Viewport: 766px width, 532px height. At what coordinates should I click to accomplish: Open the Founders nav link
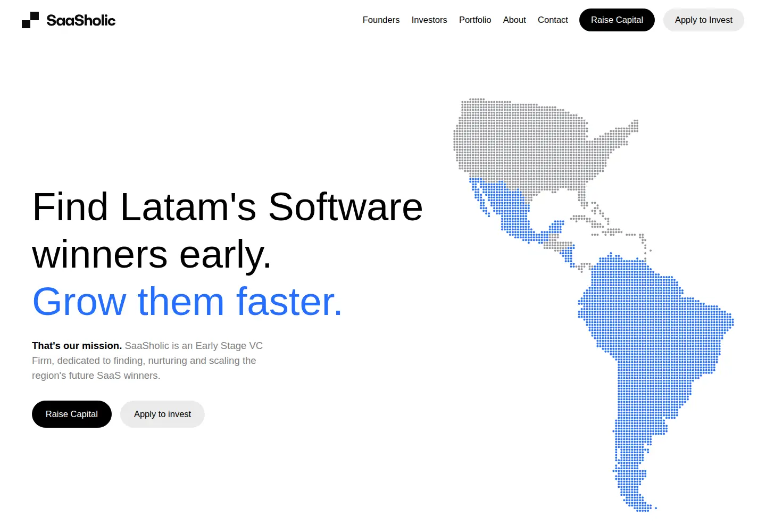coord(381,20)
